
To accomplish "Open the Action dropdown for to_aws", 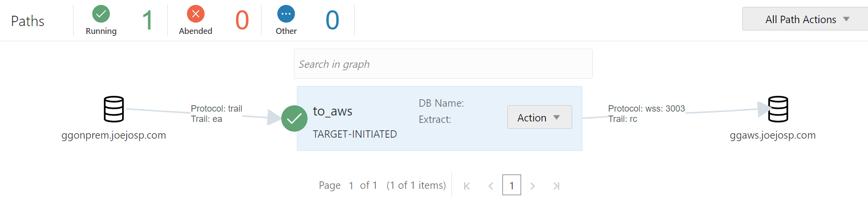I will coord(539,117).
